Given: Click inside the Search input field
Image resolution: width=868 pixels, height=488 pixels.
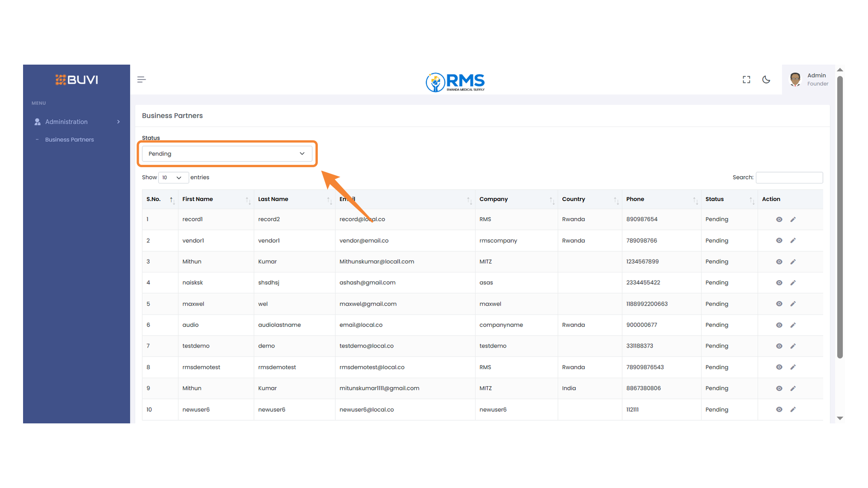Looking at the screenshot, I should 789,178.
